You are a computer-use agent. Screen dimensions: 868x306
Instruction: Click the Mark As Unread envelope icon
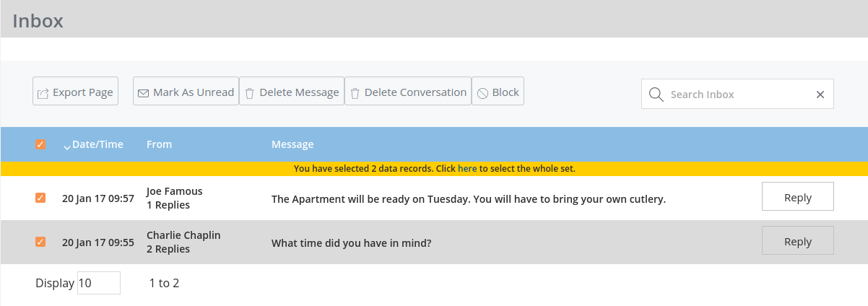click(144, 93)
